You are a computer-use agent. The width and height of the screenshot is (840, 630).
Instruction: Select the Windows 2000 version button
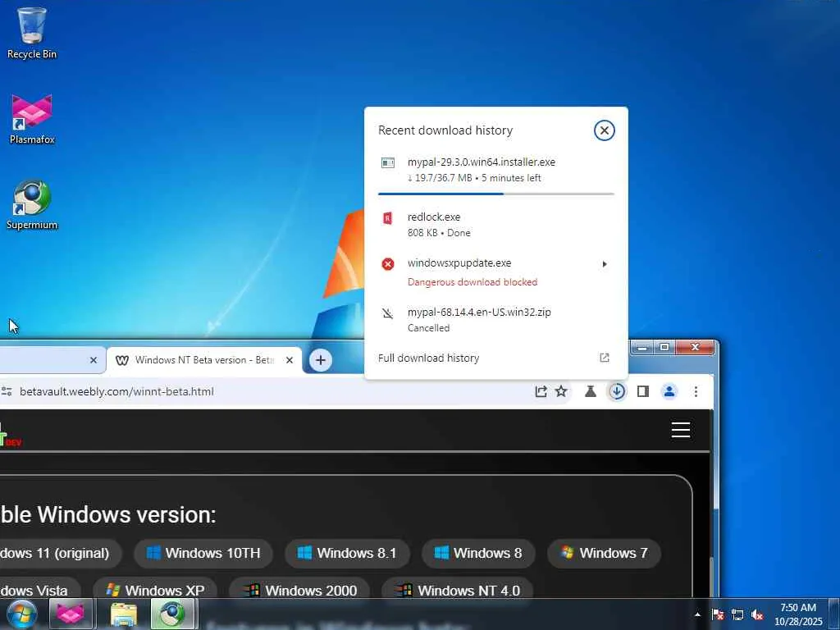point(299,588)
